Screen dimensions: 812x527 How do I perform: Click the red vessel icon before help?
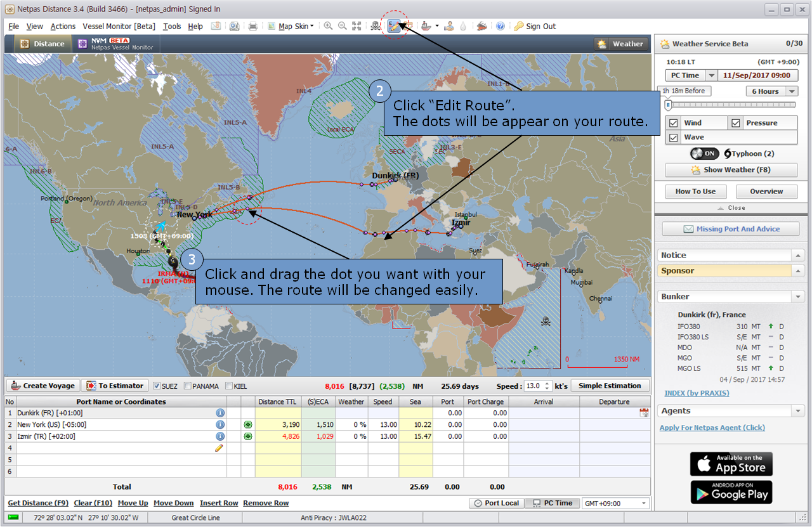[481, 26]
